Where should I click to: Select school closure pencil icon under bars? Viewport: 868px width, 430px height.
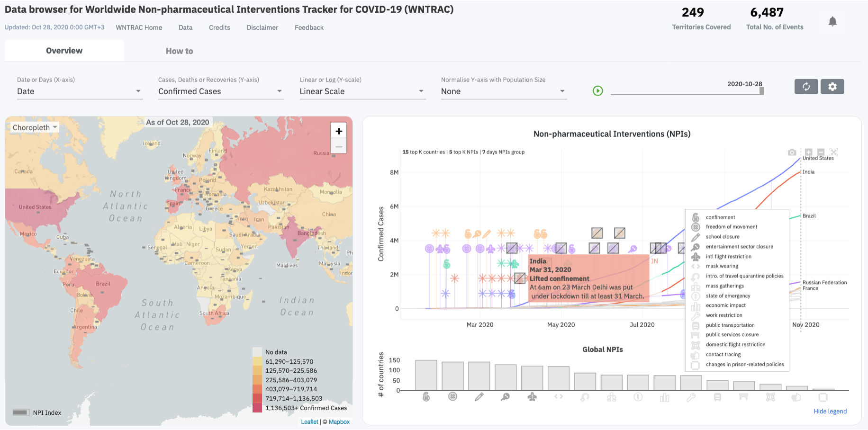click(x=479, y=397)
